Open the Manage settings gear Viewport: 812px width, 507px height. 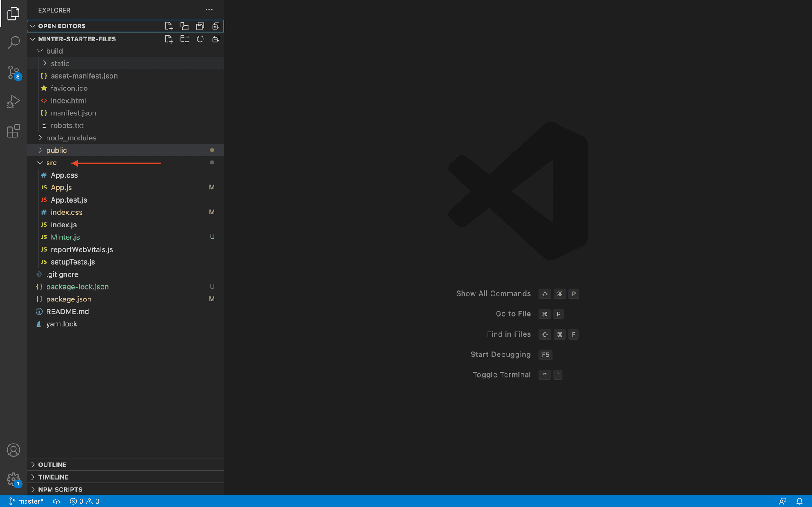[x=14, y=479]
